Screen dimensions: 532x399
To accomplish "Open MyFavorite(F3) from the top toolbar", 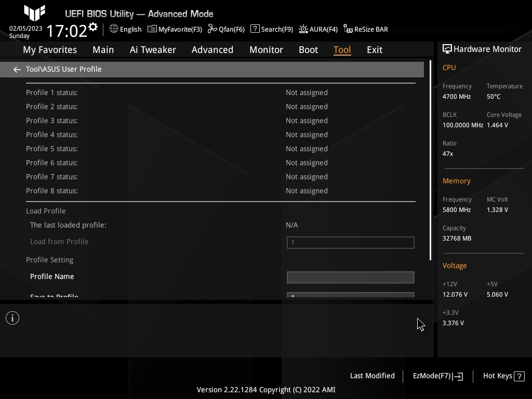I will [175, 30].
